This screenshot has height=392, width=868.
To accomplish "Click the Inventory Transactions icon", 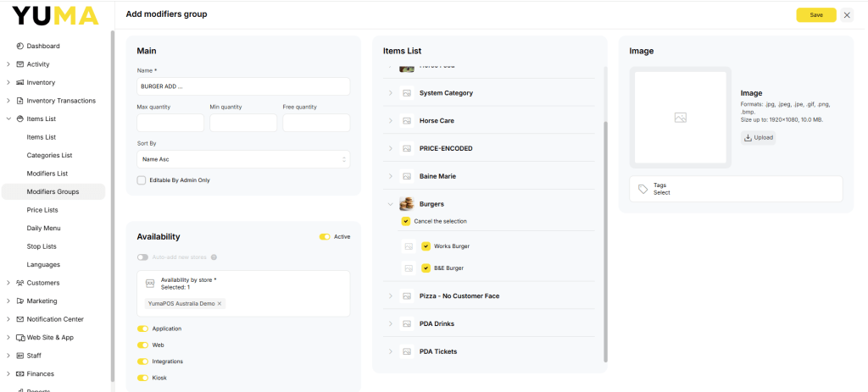I will [x=20, y=101].
